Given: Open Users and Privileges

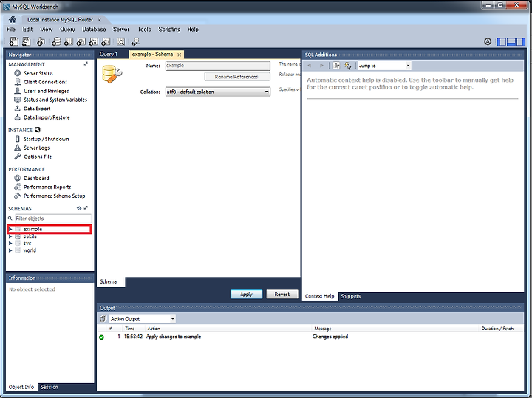Looking at the screenshot, I should (41, 91).
